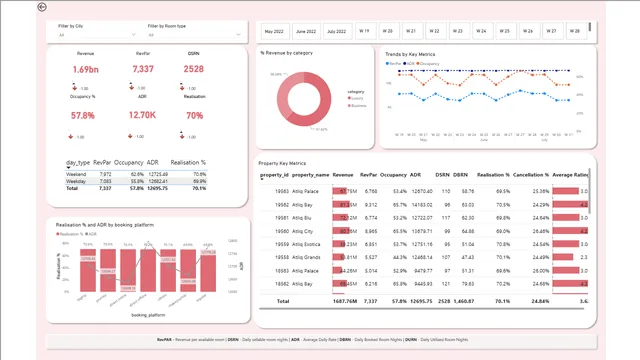Select the July 2022 slicer button

(337, 31)
